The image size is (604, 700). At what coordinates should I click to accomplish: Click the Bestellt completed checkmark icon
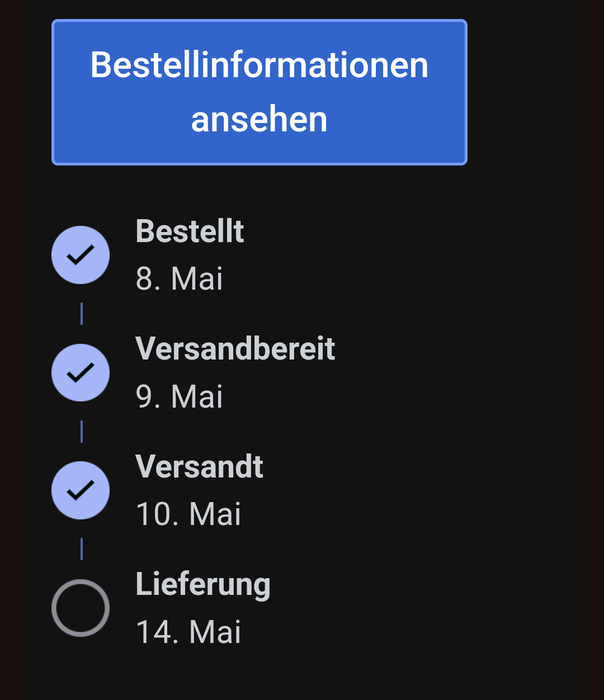point(80,255)
